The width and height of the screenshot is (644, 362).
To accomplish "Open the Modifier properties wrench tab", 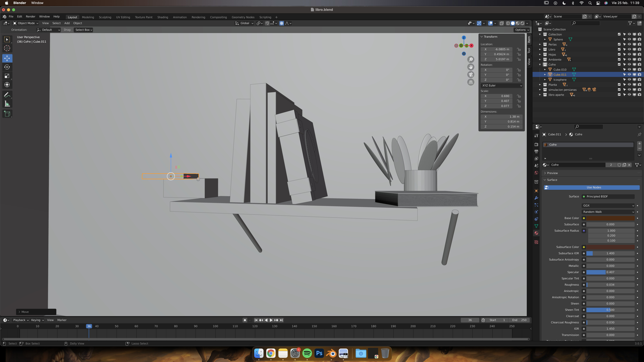I will [536, 198].
